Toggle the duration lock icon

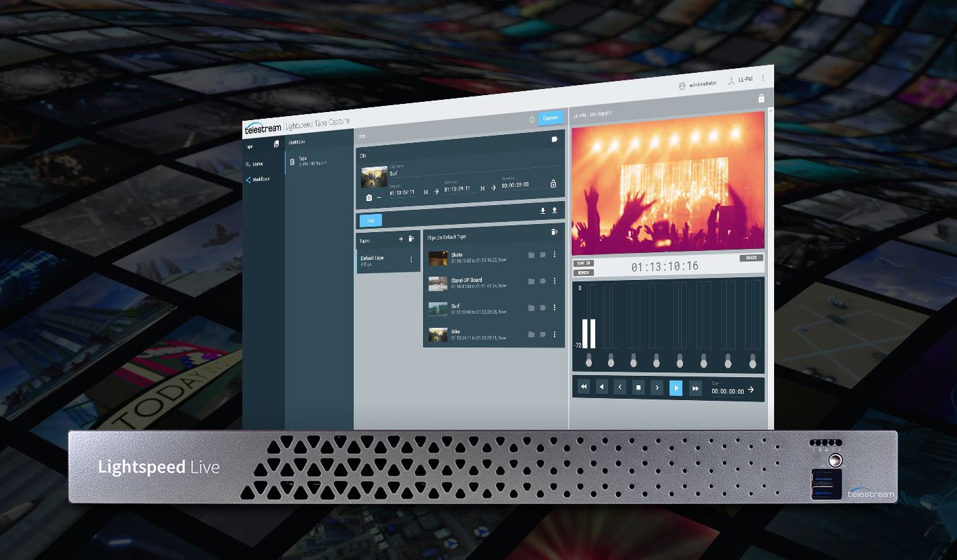click(553, 183)
